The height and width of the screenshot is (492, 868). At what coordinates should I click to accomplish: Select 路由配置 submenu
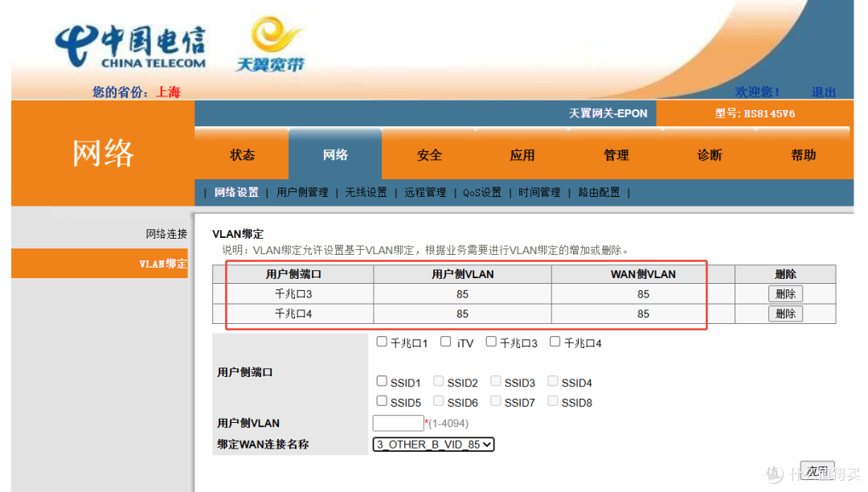[x=599, y=193]
